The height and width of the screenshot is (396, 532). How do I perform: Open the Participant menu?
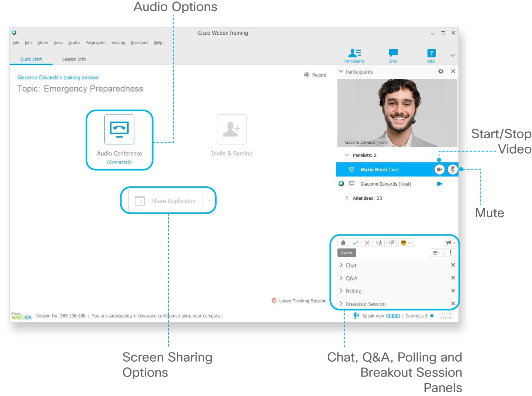96,43
